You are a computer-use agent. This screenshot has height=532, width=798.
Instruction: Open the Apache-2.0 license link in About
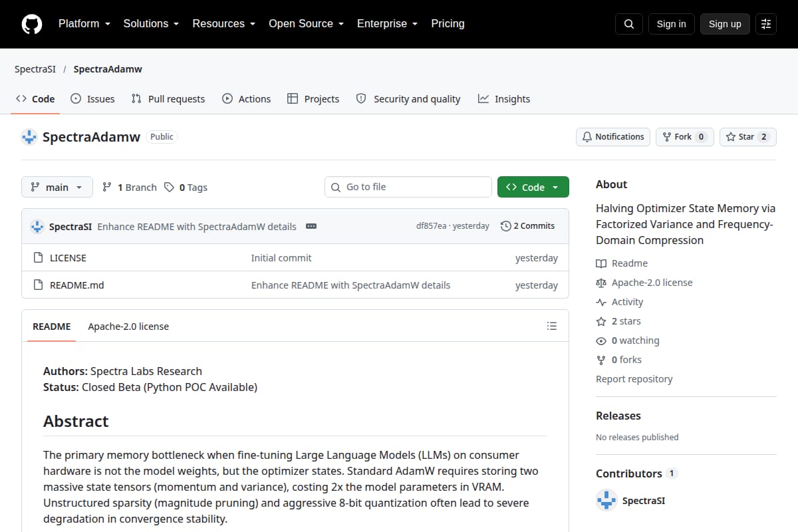click(644, 283)
